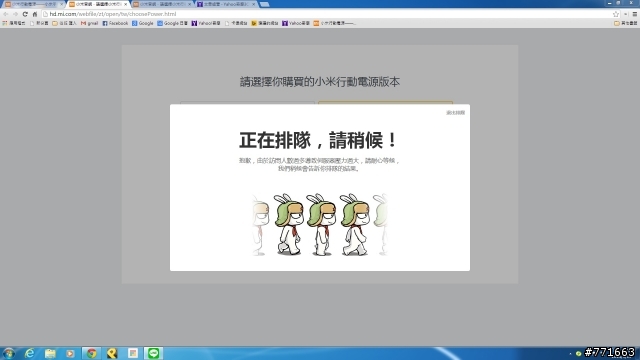Close the third browser tab
The image size is (640, 360).
click(x=190, y=4)
